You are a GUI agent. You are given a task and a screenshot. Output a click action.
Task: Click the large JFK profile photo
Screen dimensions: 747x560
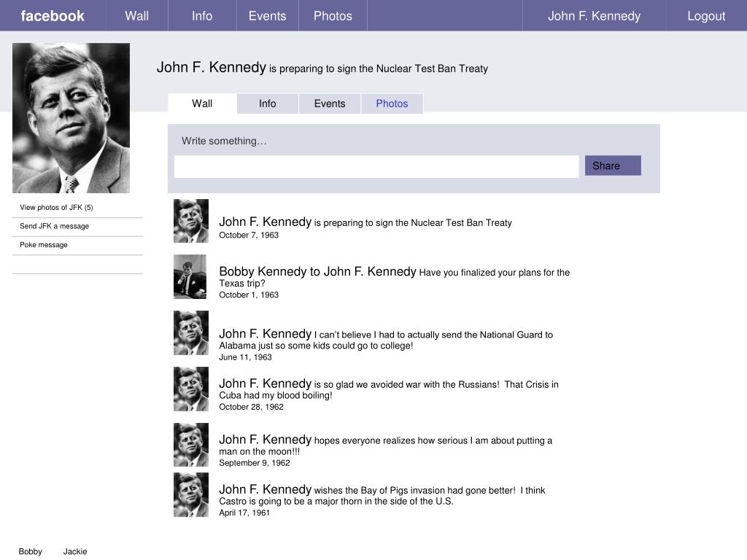click(71, 118)
